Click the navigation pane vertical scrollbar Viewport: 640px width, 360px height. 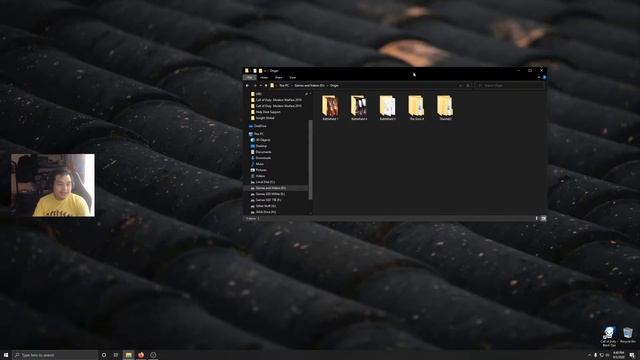(x=311, y=159)
